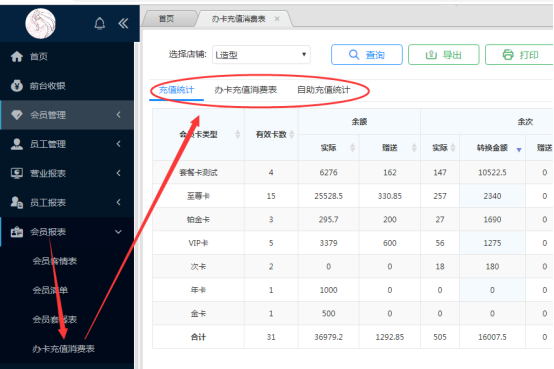The height and width of the screenshot is (369, 554).
Task: Click the 25528.5 balance cell
Action: tap(329, 196)
